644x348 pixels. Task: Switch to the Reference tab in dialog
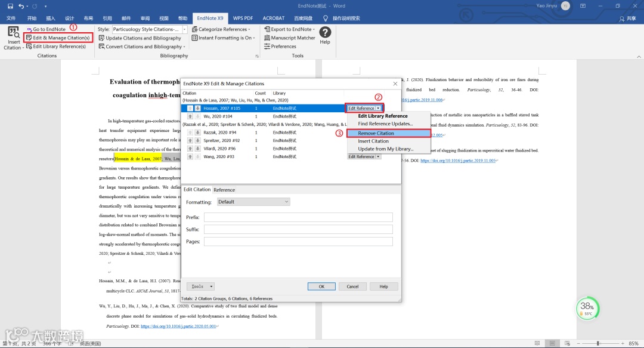[x=224, y=190]
